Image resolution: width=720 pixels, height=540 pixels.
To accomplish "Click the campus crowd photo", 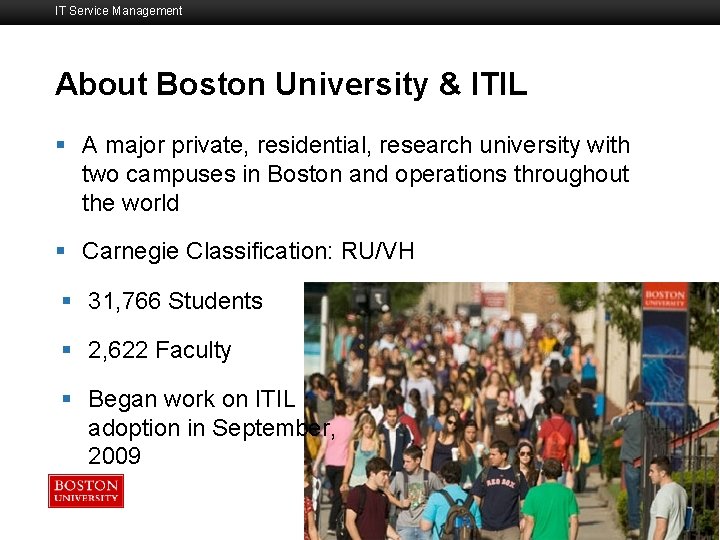I will point(512,411).
